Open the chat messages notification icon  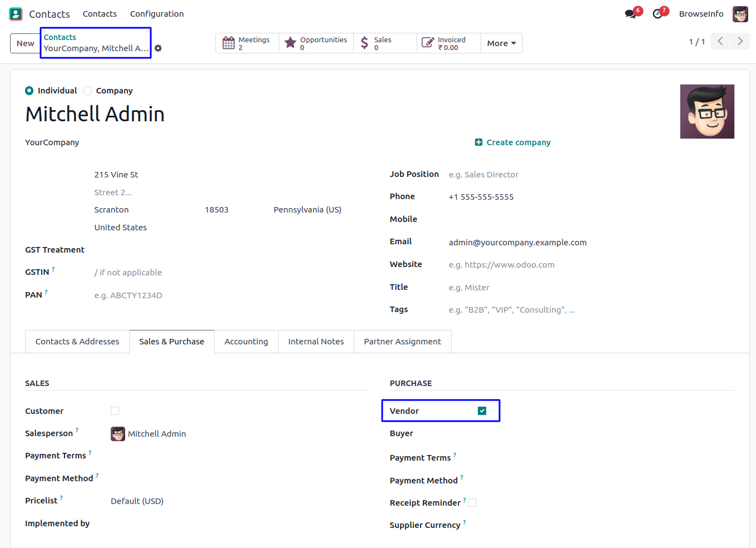pos(631,14)
